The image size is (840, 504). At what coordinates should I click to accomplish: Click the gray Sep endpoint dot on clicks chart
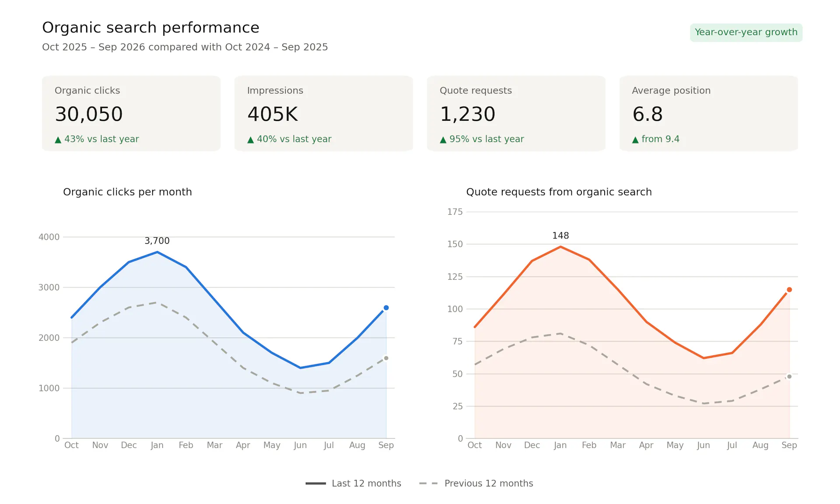tap(386, 358)
